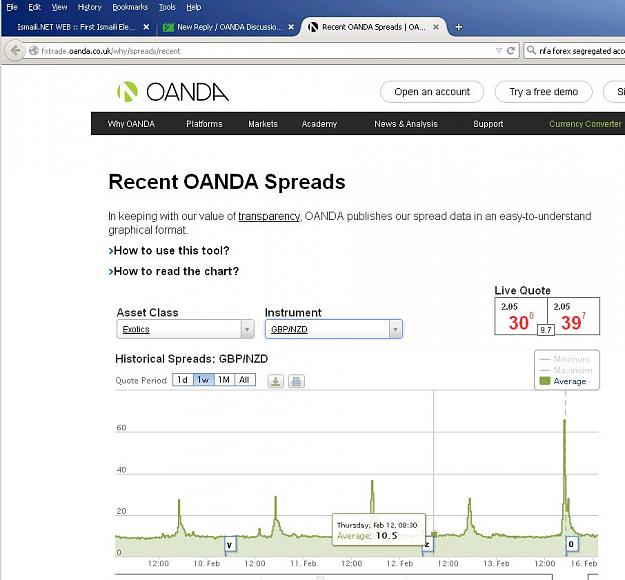The height and width of the screenshot is (580, 625).
Task: Click the z event marker on chart
Action: [427, 545]
